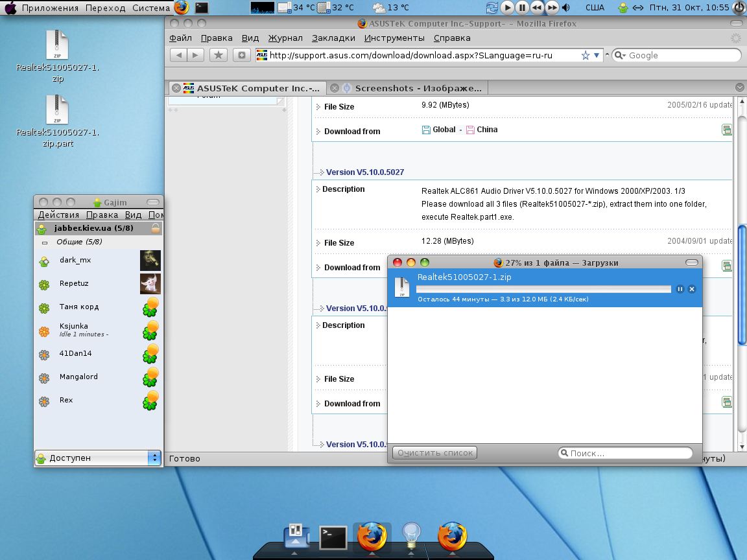The width and height of the screenshot is (747, 560).
Task: Click the China download link
Action: pyautogui.click(x=482, y=130)
